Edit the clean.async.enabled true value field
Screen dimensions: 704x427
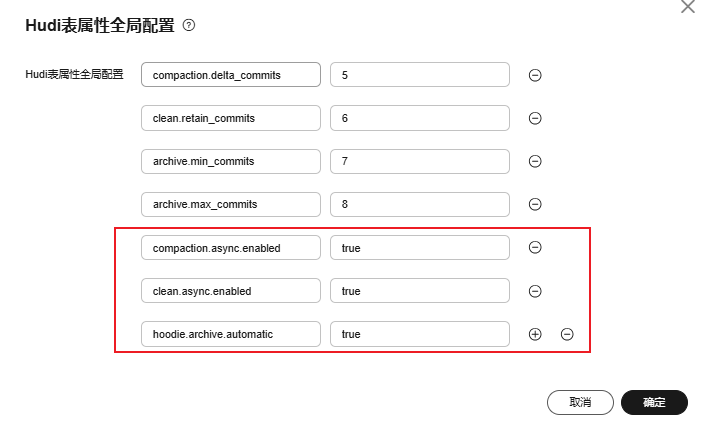420,291
